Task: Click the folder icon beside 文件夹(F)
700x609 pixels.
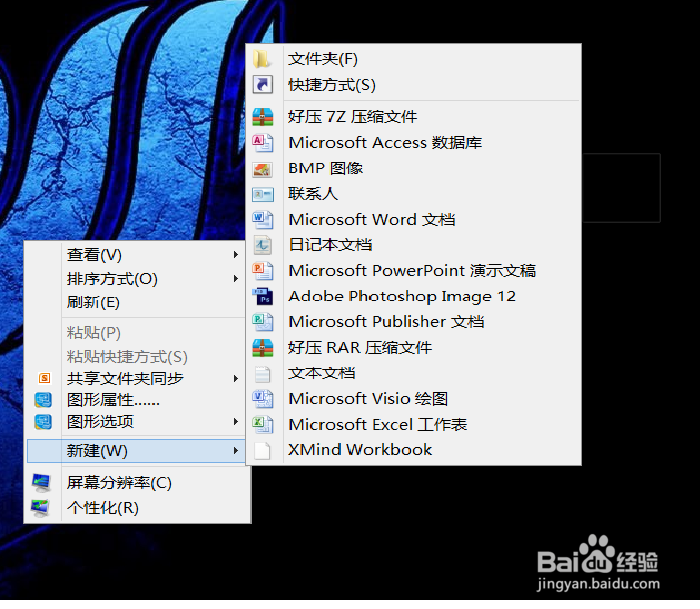Action: point(262,59)
